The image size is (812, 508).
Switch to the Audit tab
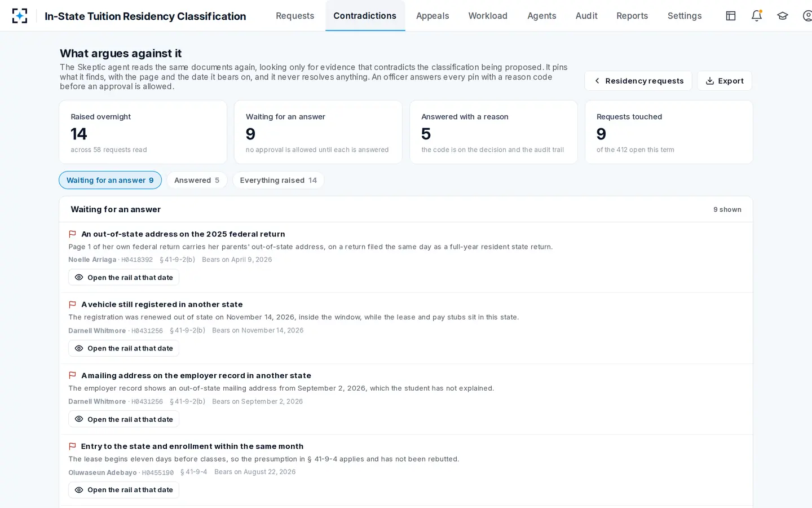click(x=586, y=16)
